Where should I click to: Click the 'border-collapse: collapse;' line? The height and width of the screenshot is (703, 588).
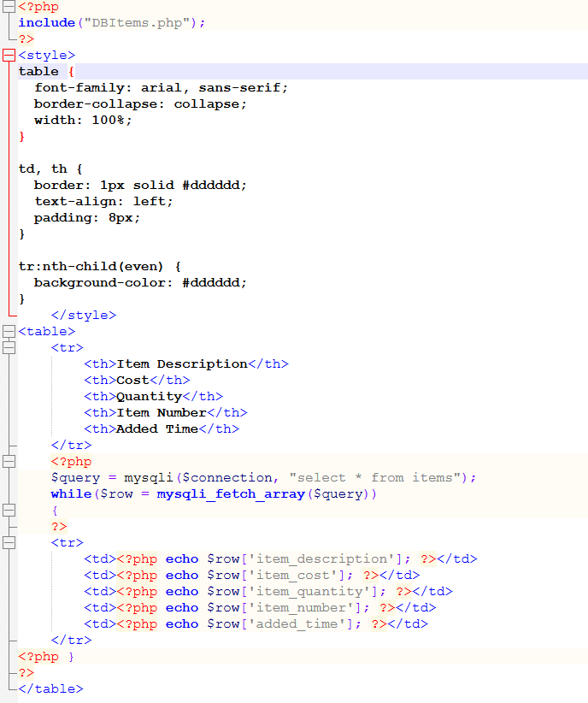pos(140,104)
